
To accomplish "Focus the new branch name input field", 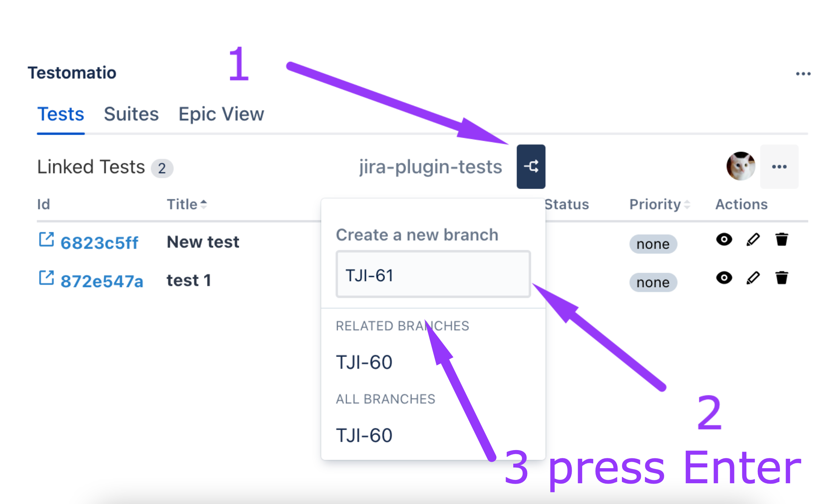I will [x=433, y=275].
